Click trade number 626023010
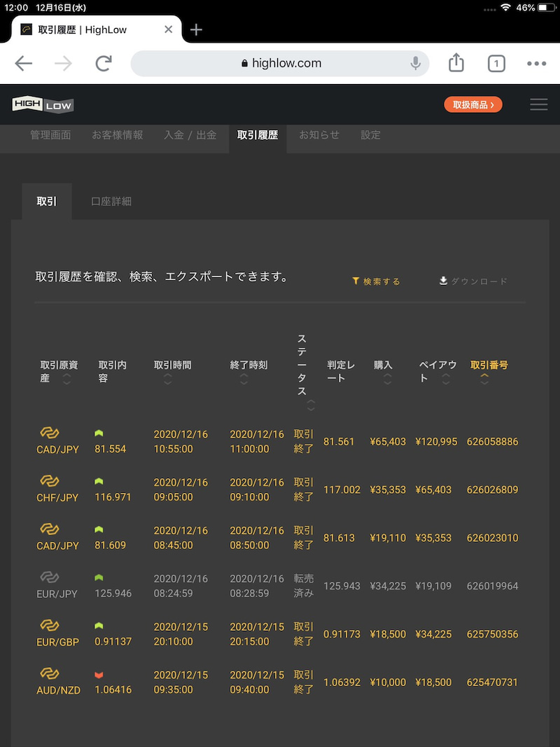Image resolution: width=560 pixels, height=747 pixels. 492,538
